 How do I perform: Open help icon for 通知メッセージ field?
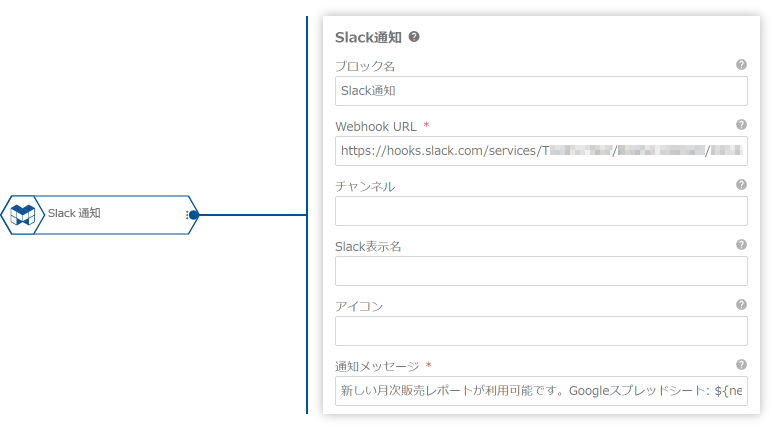pos(741,365)
